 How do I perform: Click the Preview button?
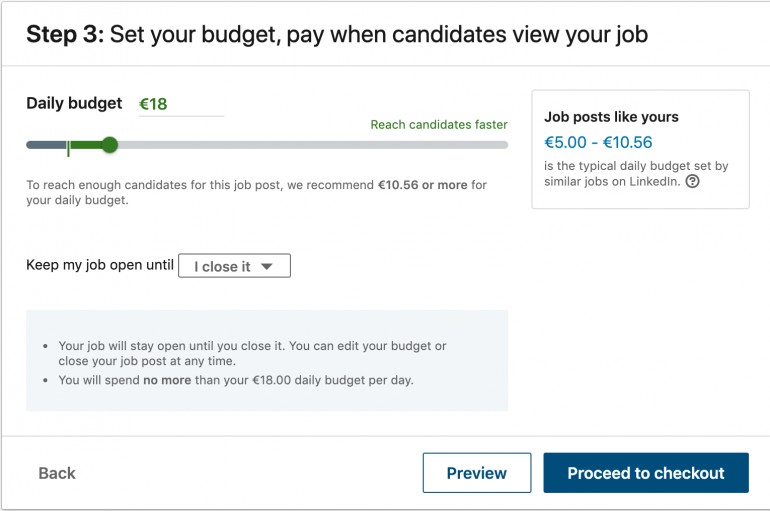point(477,473)
